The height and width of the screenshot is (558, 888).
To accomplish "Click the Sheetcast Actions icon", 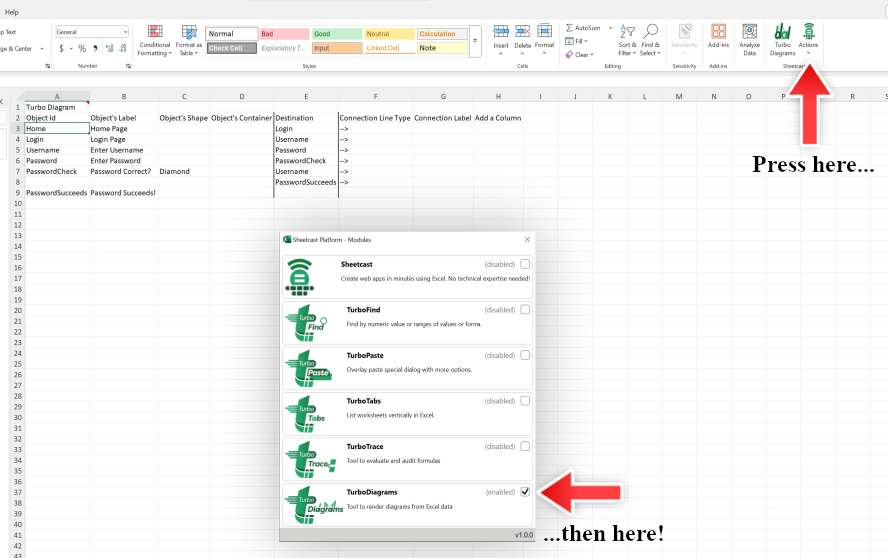I will 809,31.
